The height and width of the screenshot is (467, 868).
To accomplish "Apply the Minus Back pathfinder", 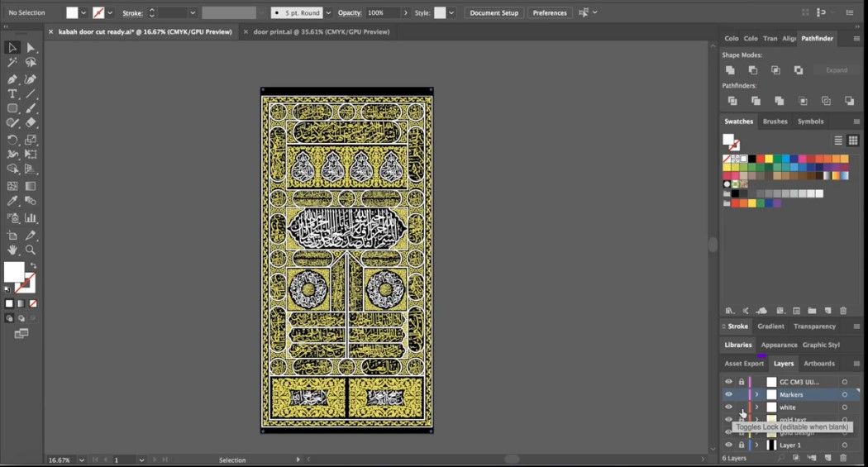I will pos(849,101).
